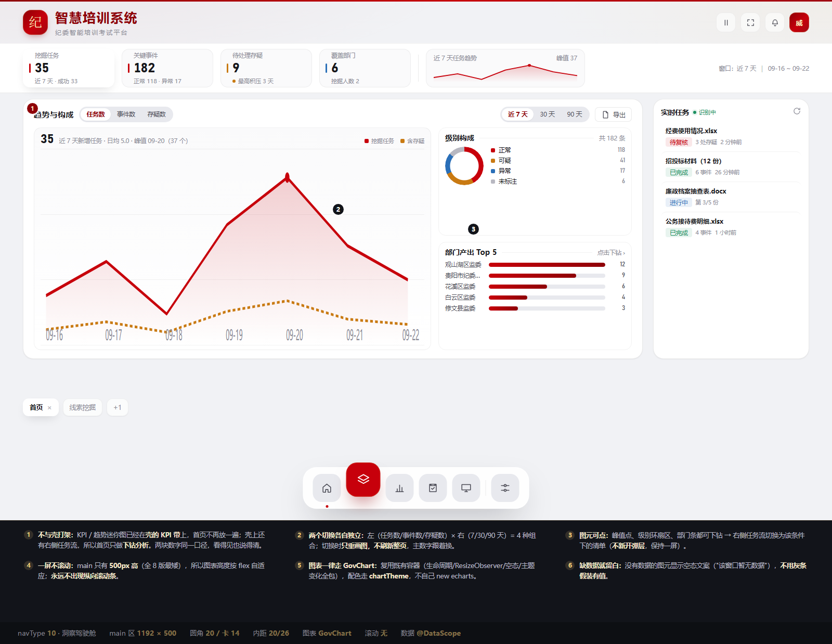Click 观山湖区监委 department bar
Image resolution: width=832 pixels, height=644 pixels.
(547, 265)
